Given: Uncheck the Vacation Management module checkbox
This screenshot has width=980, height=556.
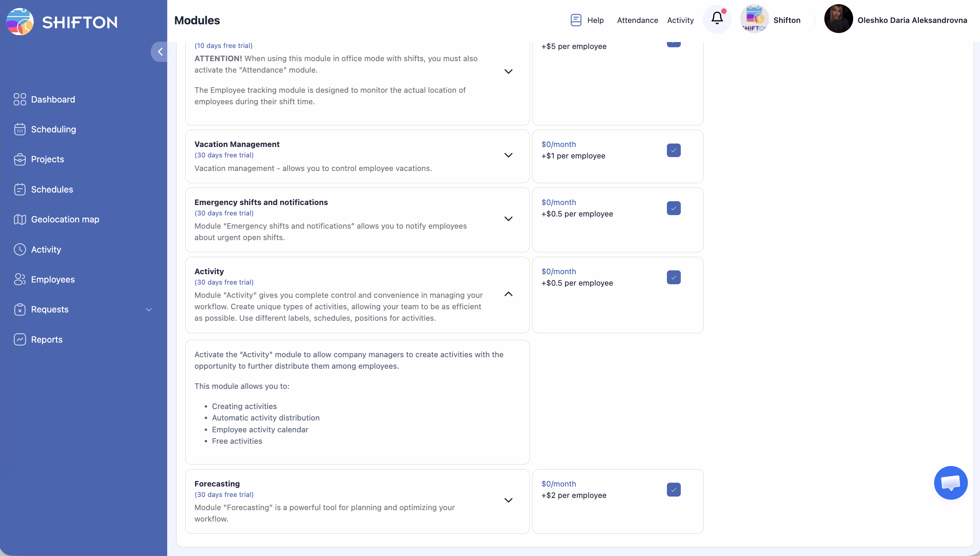Looking at the screenshot, I should click(x=673, y=150).
